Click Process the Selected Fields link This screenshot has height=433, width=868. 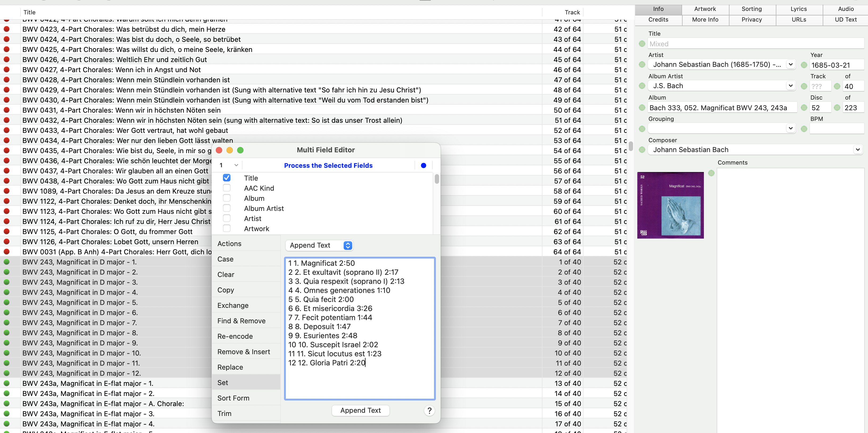click(328, 165)
